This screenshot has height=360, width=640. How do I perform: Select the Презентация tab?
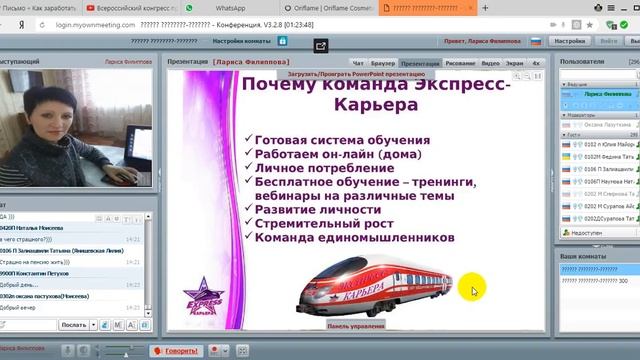pos(420,63)
